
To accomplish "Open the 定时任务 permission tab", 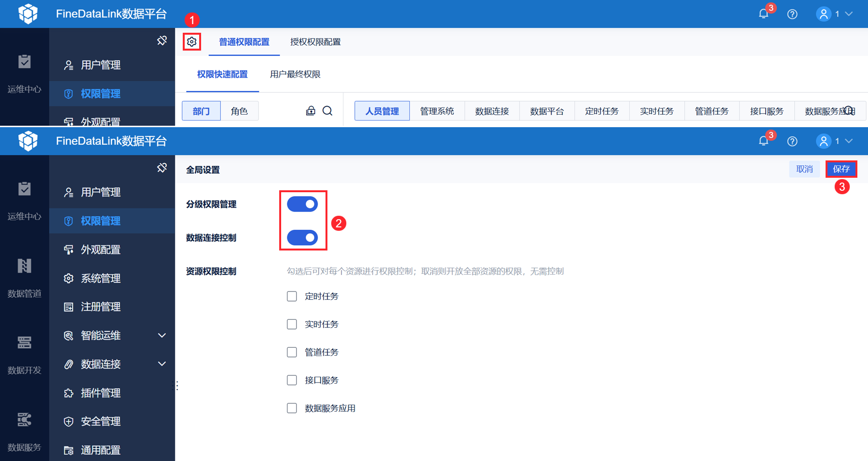I will click(x=602, y=111).
